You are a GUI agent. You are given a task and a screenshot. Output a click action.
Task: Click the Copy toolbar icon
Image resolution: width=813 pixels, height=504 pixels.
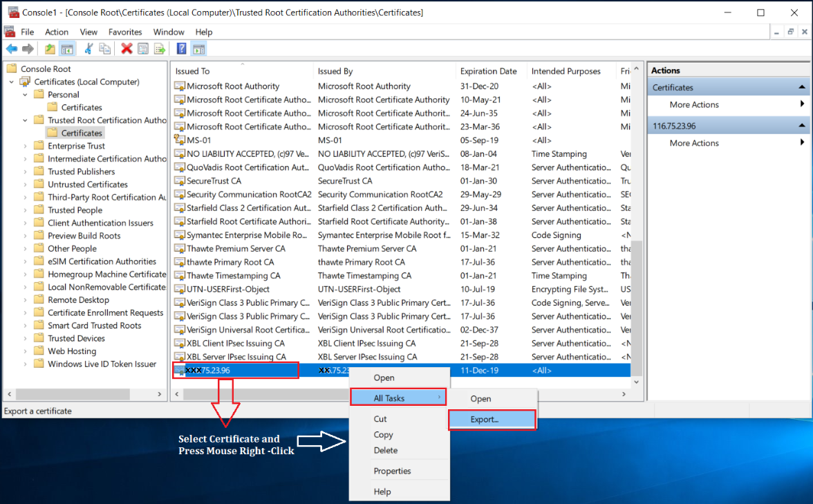tap(105, 48)
